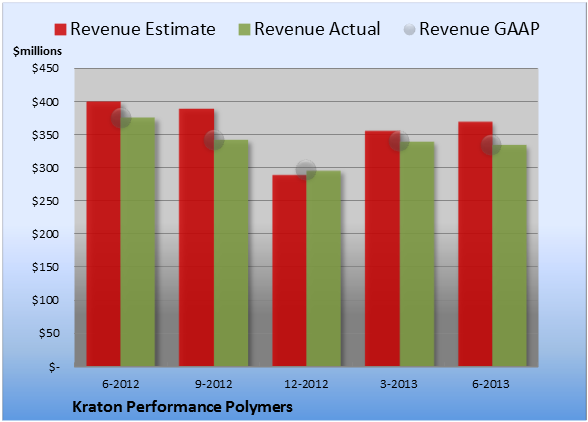
Task: Click the GAAP marker for 12-2012
Action: click(x=306, y=170)
